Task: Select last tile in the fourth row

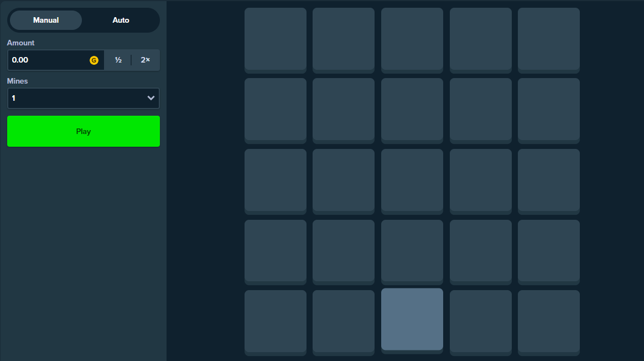Action: click(x=549, y=251)
